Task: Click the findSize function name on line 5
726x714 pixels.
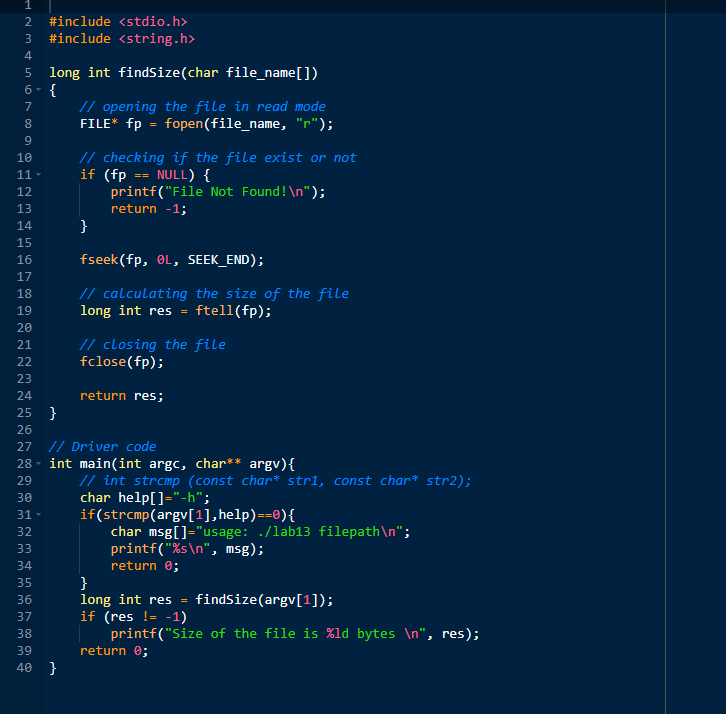Action: point(149,73)
